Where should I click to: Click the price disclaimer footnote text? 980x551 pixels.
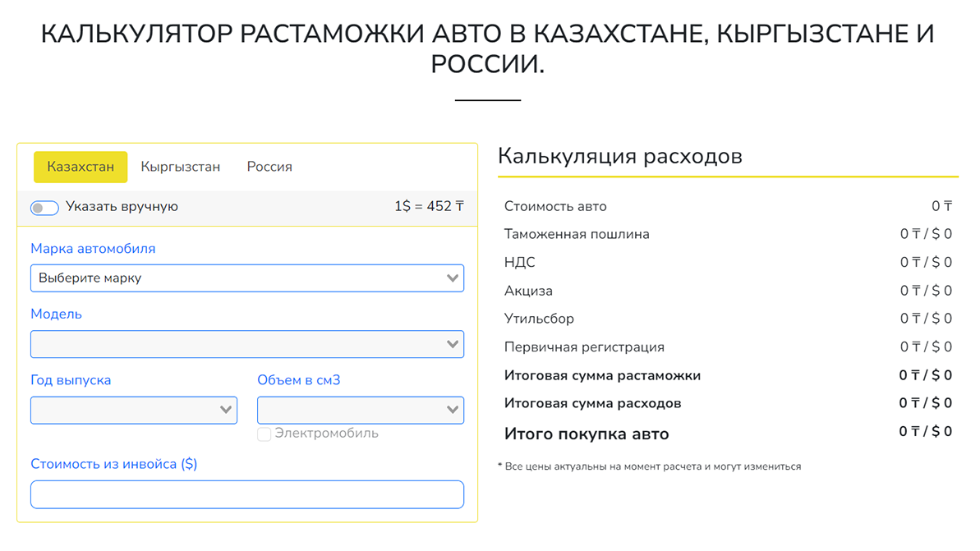650,466
